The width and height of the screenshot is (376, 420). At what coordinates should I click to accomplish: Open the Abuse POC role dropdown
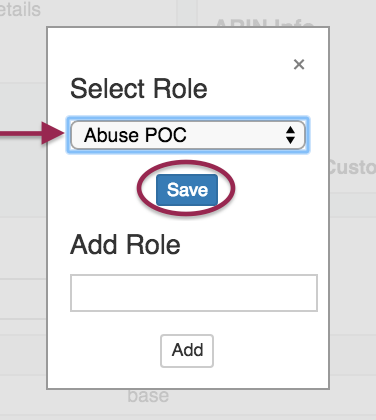tap(188, 135)
